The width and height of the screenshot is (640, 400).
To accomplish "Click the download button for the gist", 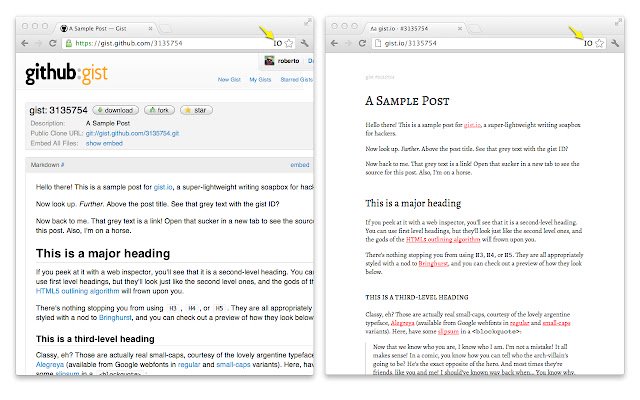I will point(116,110).
